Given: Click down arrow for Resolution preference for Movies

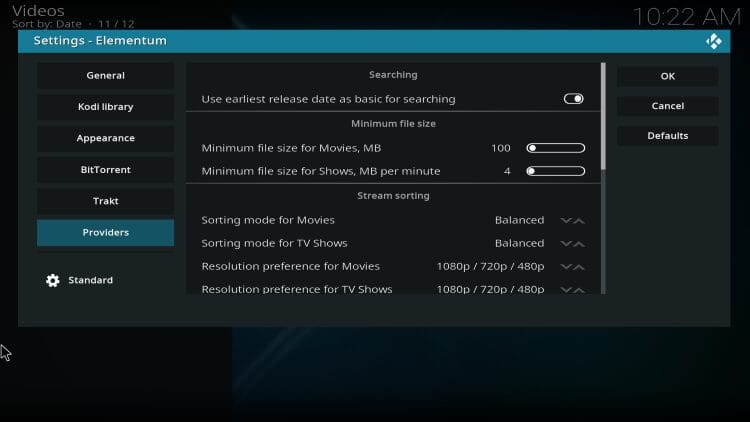Looking at the screenshot, I should click(566, 267).
